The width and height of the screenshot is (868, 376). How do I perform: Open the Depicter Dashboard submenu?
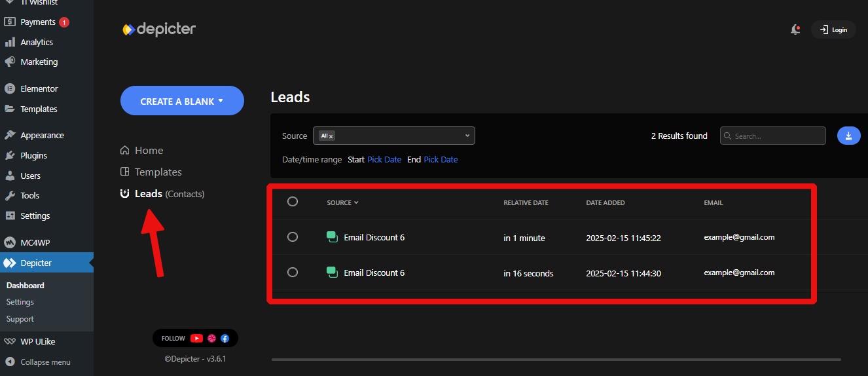click(26, 285)
